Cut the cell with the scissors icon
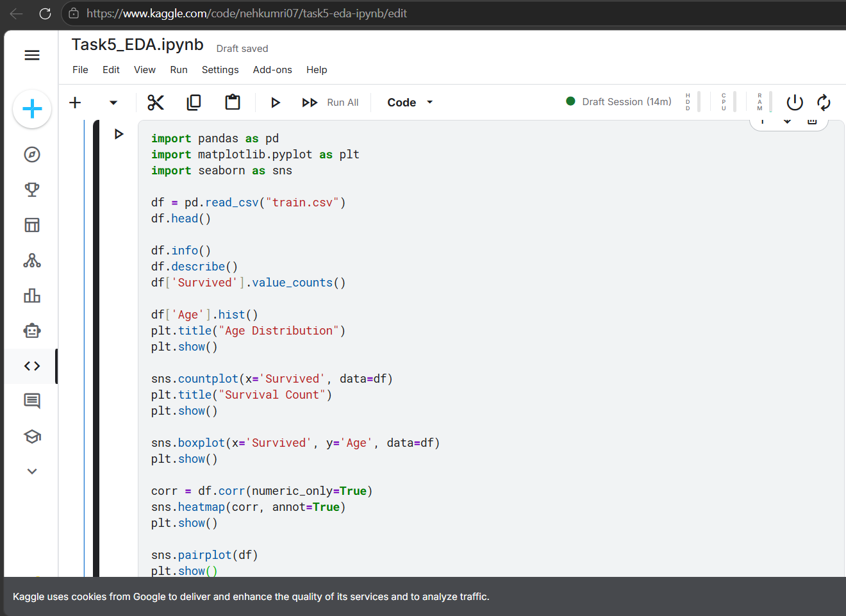The width and height of the screenshot is (846, 616). click(156, 103)
